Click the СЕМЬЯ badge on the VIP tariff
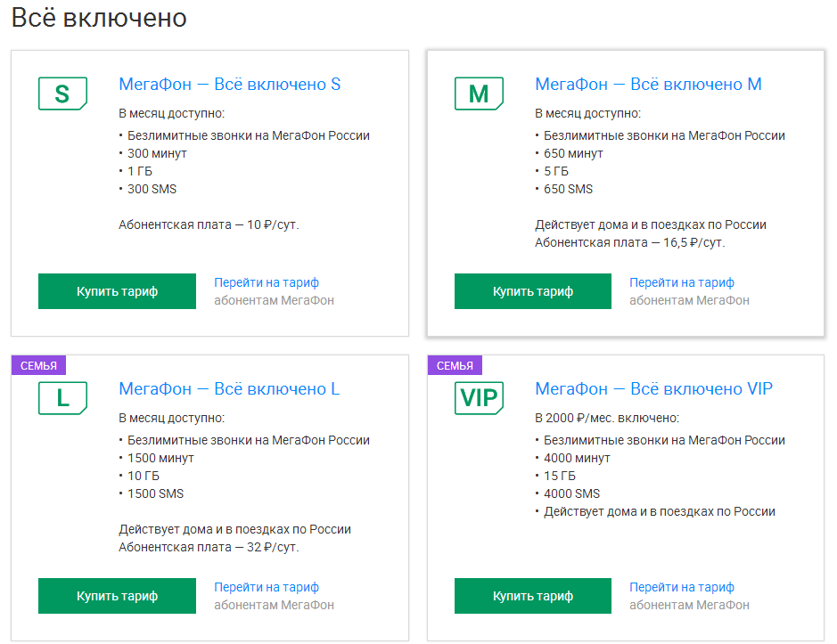 (x=455, y=365)
